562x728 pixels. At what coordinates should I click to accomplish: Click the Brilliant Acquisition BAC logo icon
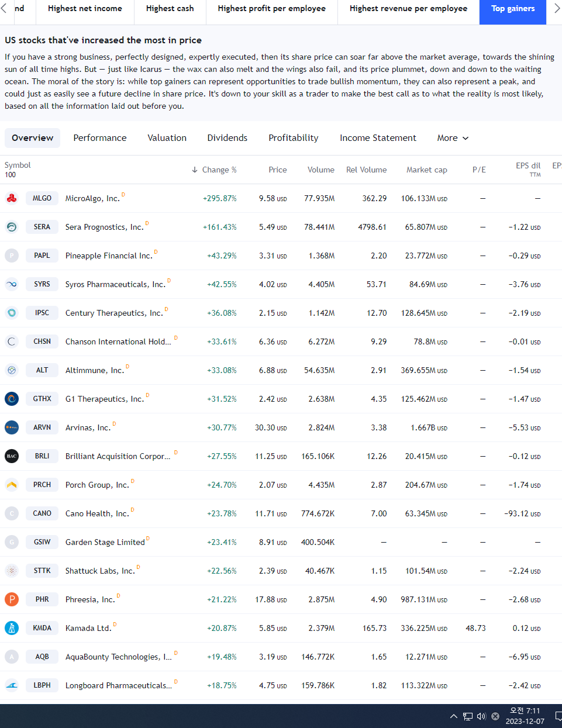click(12, 456)
